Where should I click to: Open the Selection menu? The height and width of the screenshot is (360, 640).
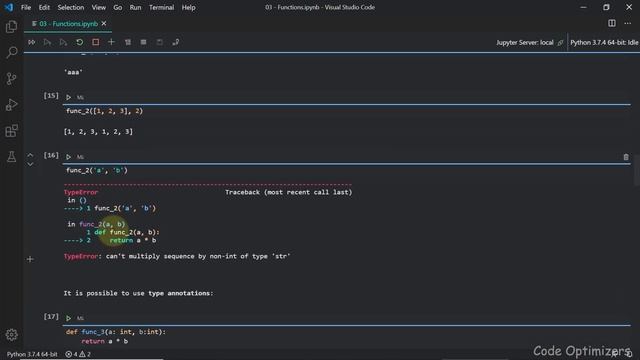point(71,7)
